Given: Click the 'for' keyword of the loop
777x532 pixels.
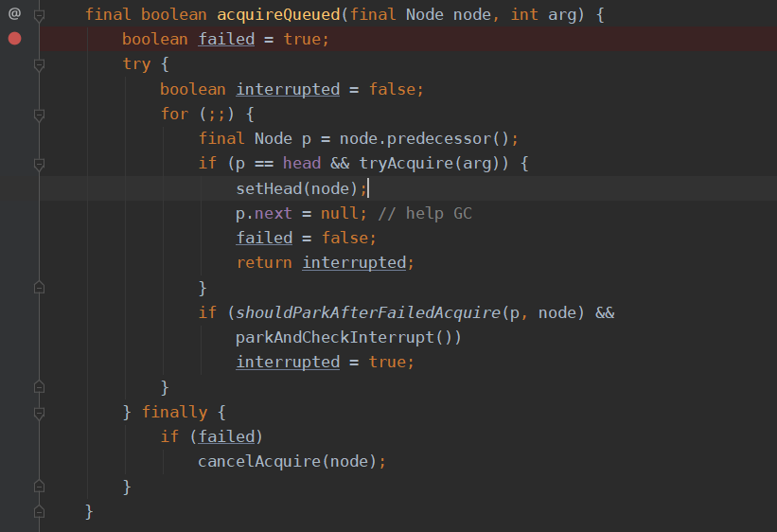Looking at the screenshot, I should pyautogui.click(x=174, y=114).
